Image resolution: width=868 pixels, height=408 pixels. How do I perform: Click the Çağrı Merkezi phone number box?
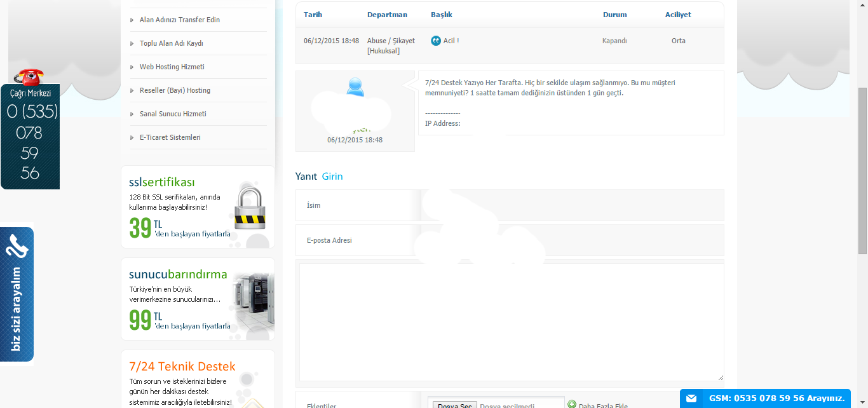click(x=31, y=137)
